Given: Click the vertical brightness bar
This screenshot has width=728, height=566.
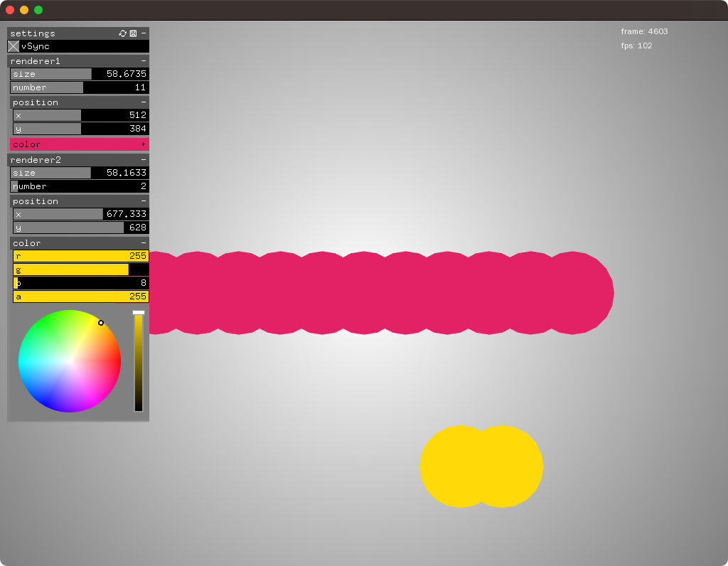Looking at the screenshot, I should (x=139, y=363).
